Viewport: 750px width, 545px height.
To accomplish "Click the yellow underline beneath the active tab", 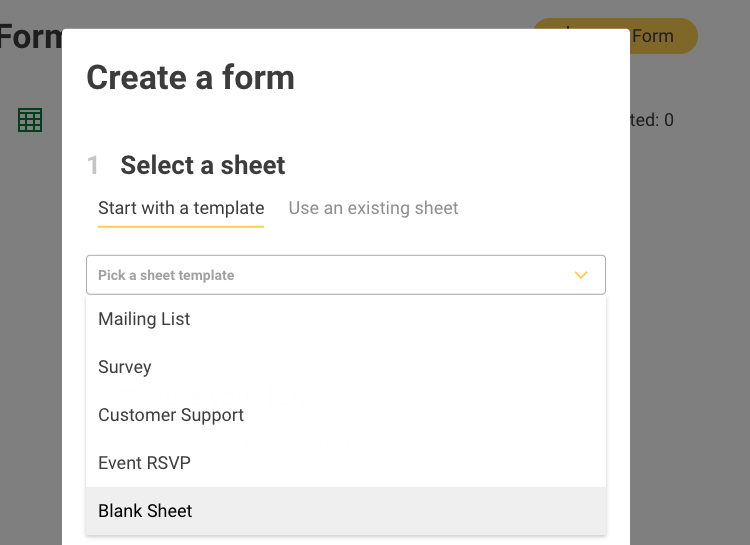I will point(181,227).
